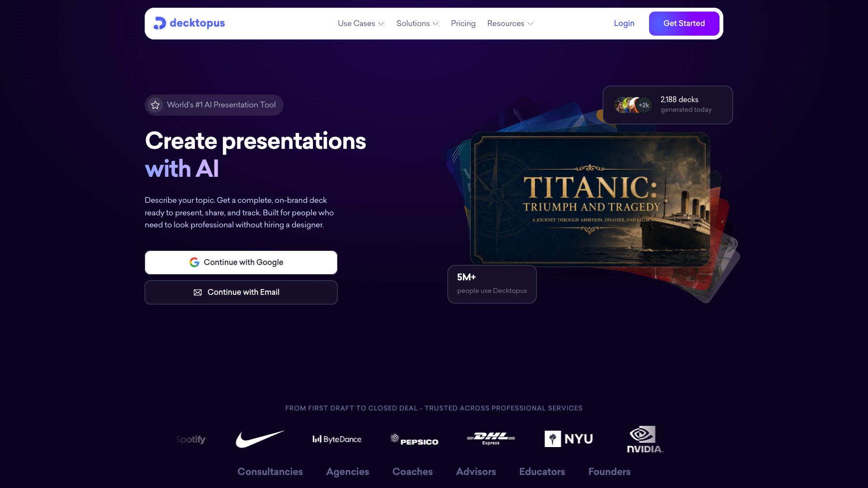Choose Continue with Google
Image resolution: width=868 pixels, height=488 pixels.
(241, 263)
